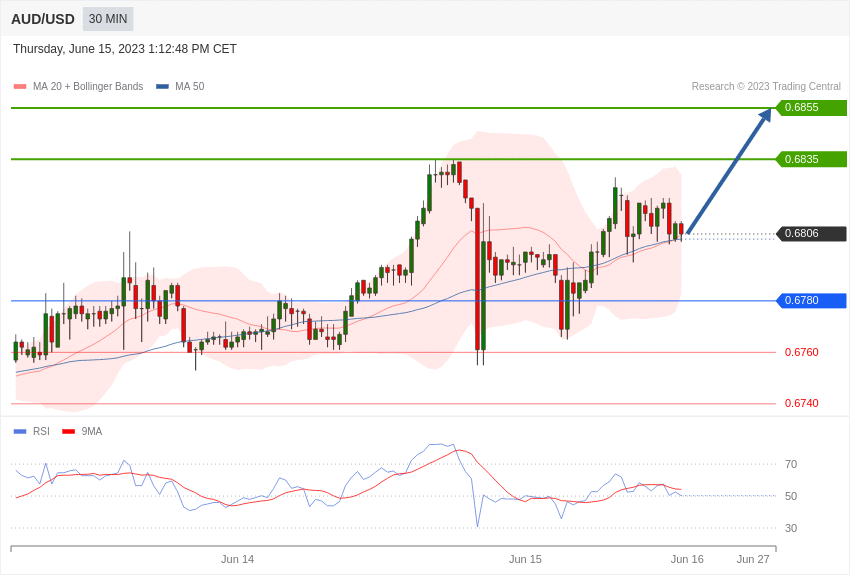Image resolution: width=850 pixels, height=576 pixels.
Task: Click the Jun 16 date axis label
Action: pyautogui.click(x=687, y=559)
